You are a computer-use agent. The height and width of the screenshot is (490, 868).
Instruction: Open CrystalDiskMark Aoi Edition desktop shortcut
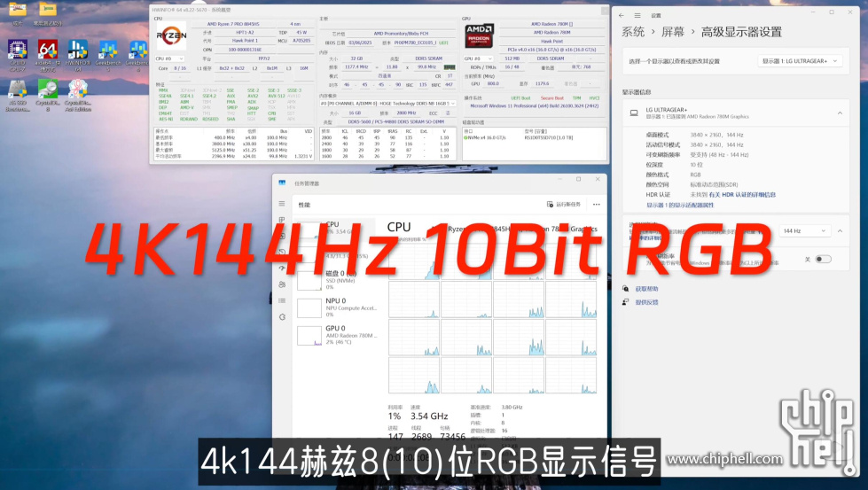[77, 95]
